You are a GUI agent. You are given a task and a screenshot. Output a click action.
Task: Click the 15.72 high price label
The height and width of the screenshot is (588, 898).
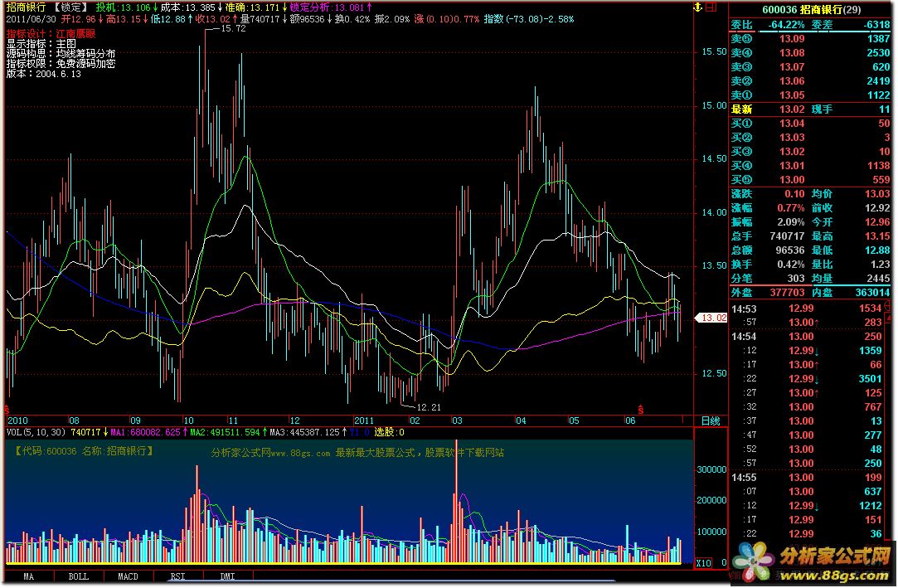tap(233, 29)
